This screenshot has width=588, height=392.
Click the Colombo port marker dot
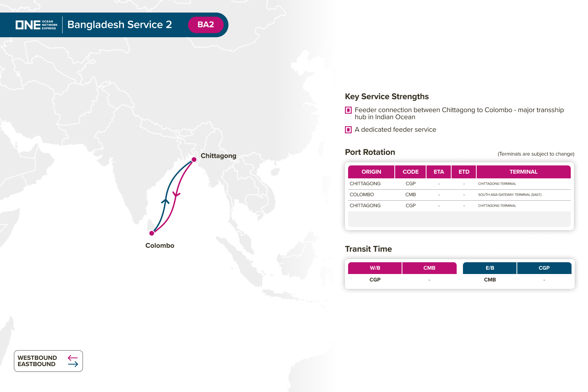(152, 233)
